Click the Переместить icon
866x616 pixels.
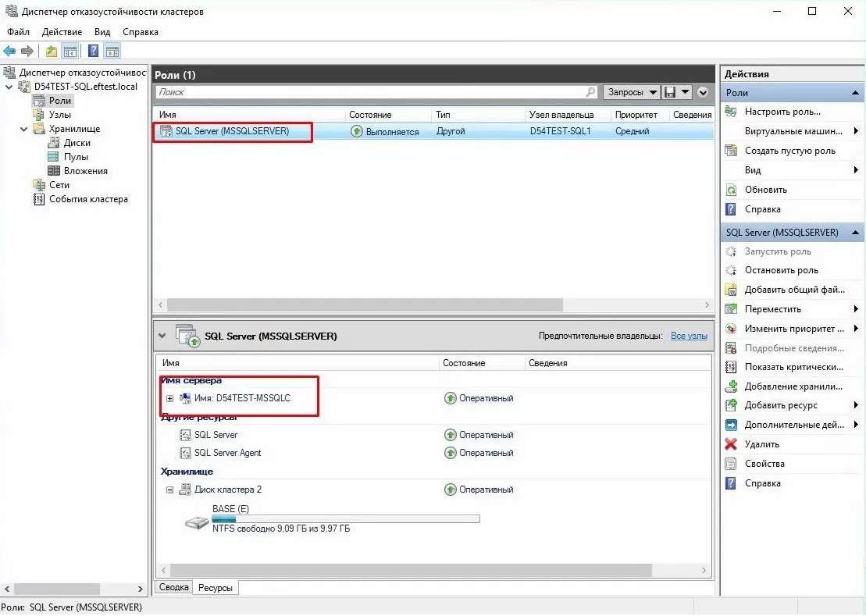731,309
